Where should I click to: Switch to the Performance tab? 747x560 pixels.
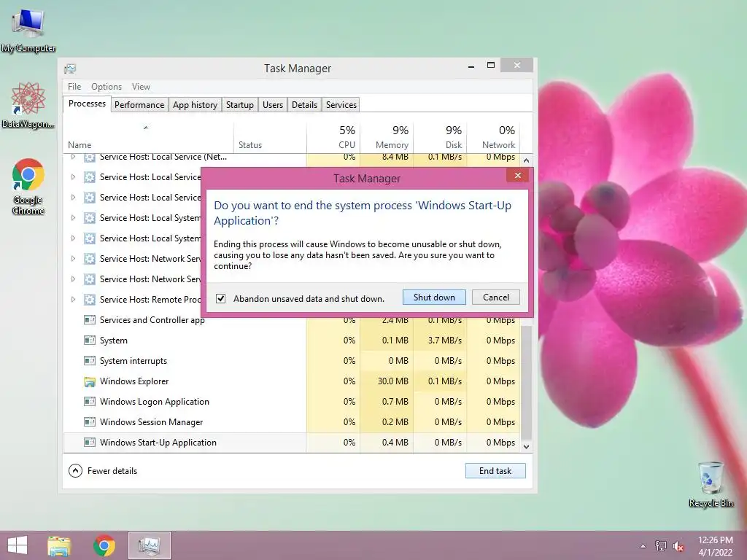pos(139,105)
